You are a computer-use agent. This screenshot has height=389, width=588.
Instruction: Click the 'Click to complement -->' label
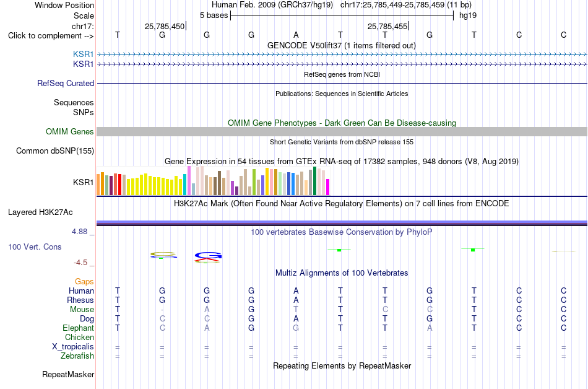51,36
